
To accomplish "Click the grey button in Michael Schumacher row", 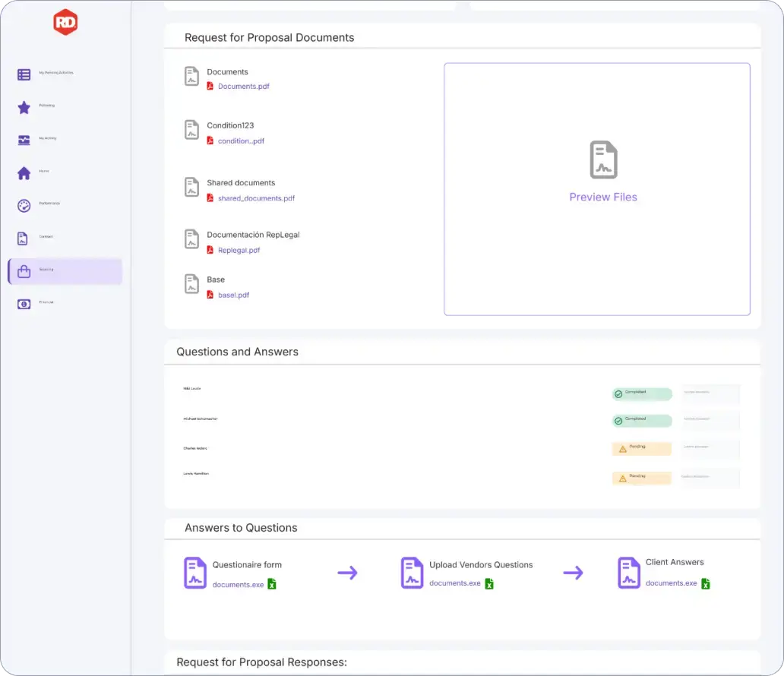I will (710, 421).
